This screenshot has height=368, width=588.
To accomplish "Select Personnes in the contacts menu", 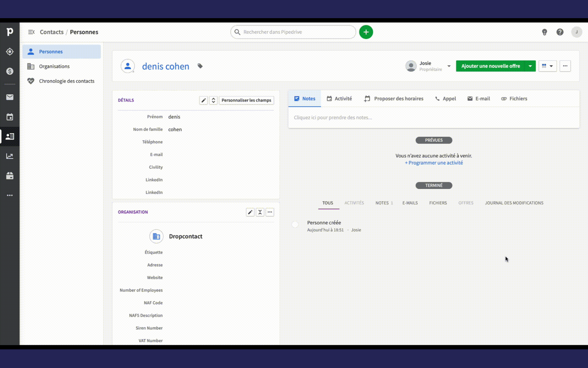I will 62,52.
